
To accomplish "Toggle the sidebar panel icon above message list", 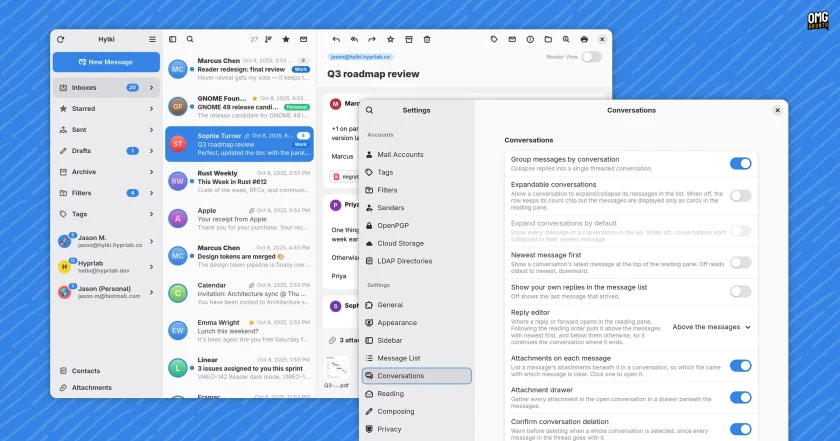I will coord(172,39).
